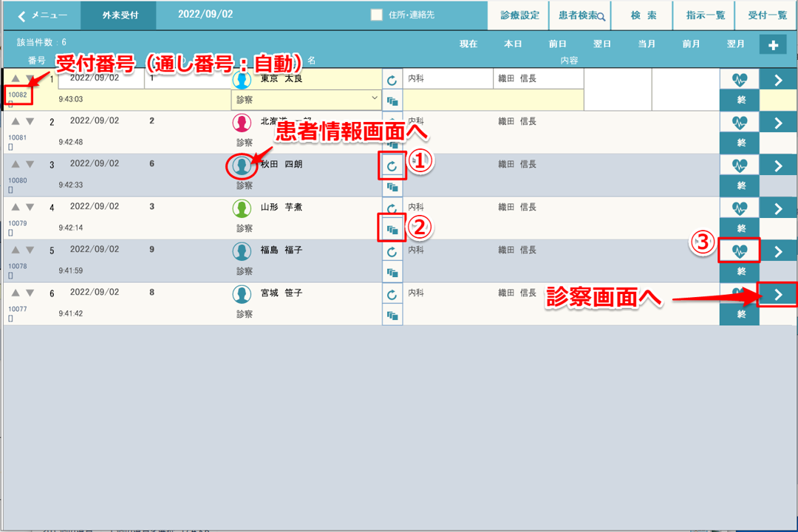Click the refresh icon in 東京 太良 row
The height and width of the screenshot is (532, 798).
pos(392,80)
